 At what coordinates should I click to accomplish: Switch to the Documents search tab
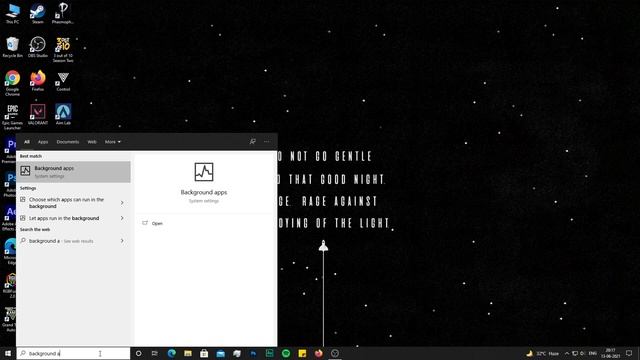[68, 142]
